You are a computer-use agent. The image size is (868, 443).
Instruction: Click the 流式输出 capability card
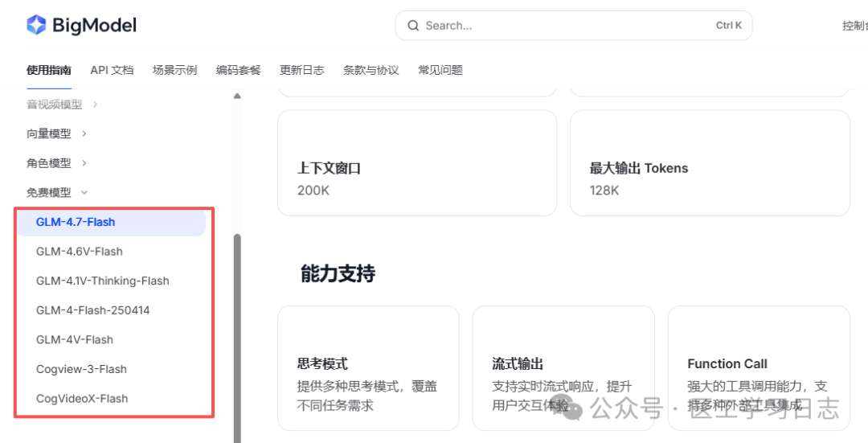click(563, 368)
